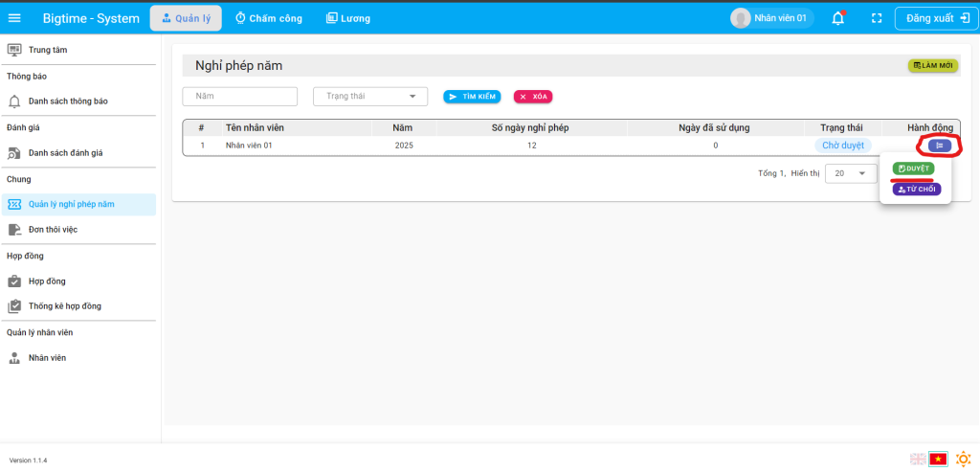Toggle fullscreen mode icon
The height and width of the screenshot is (472, 980).
876,18
